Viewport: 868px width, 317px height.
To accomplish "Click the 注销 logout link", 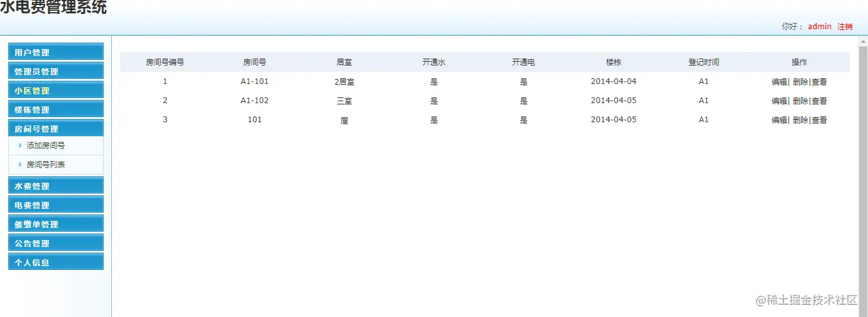I will pyautogui.click(x=845, y=27).
